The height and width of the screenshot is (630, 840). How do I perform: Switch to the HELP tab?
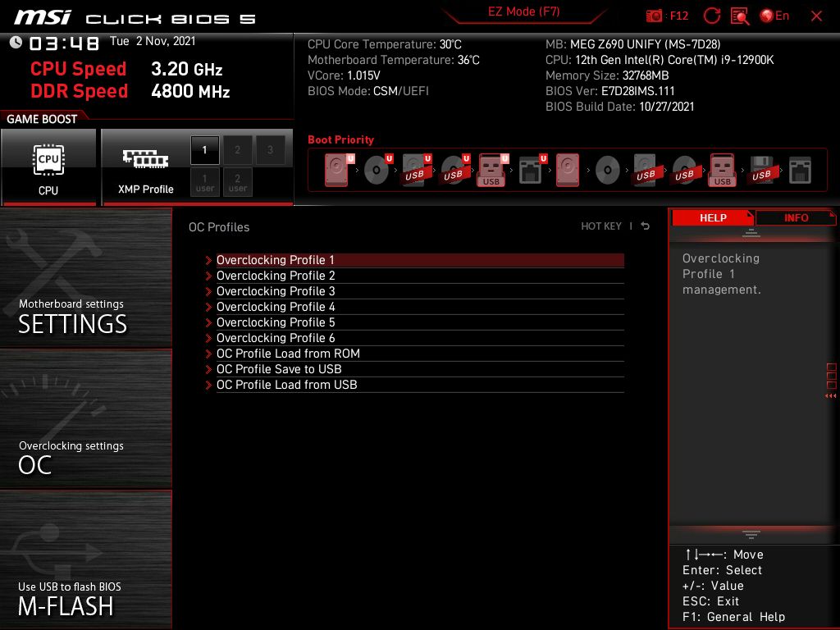(x=713, y=217)
